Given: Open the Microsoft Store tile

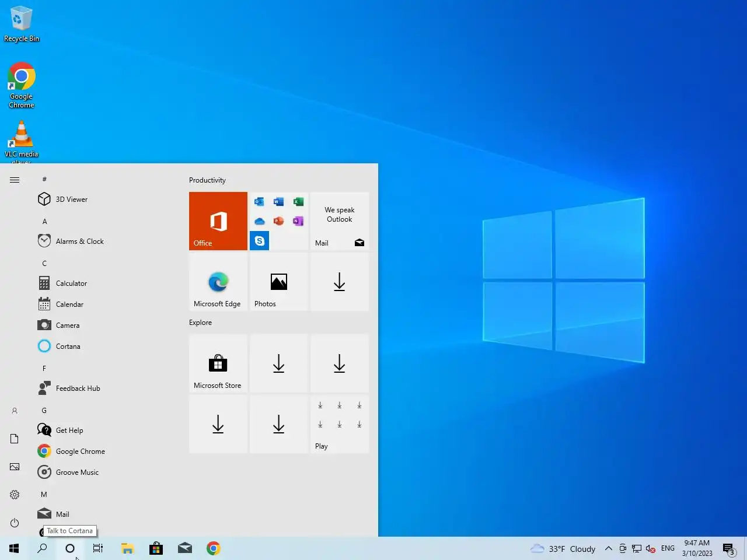Looking at the screenshot, I should tap(218, 363).
